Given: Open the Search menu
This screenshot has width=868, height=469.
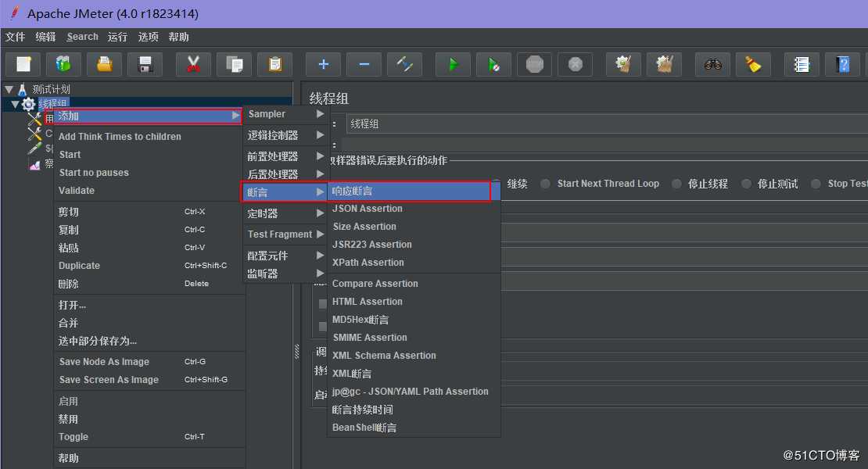Looking at the screenshot, I should 82,37.
